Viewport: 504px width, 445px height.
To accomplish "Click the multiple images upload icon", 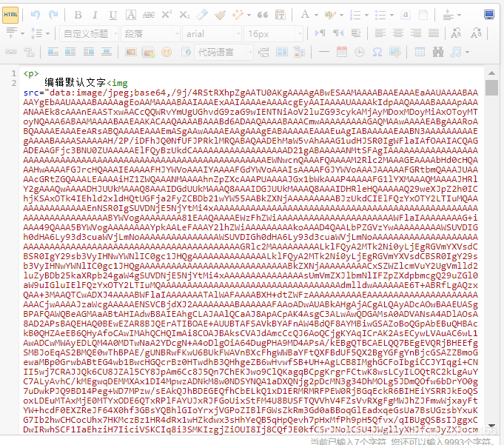I will [x=149, y=52].
